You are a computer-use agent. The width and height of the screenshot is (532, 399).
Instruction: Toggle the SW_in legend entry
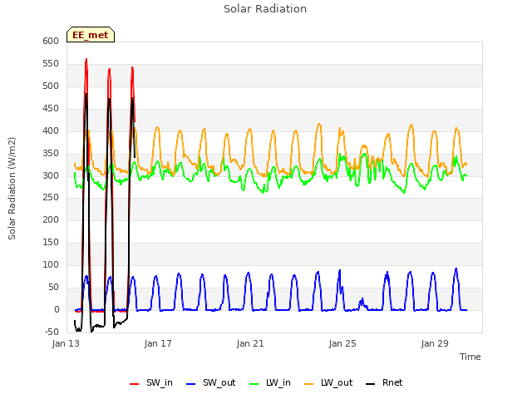(x=151, y=382)
